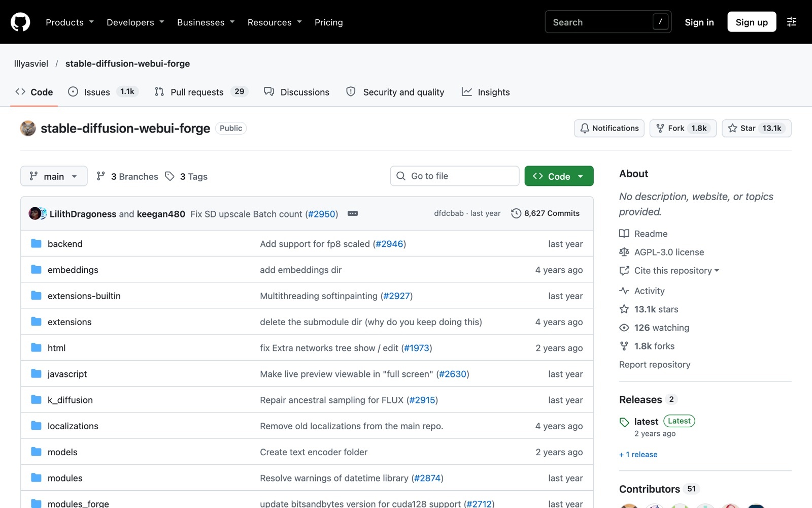The height and width of the screenshot is (508, 812).
Task: Click the Notifications button
Action: click(609, 128)
